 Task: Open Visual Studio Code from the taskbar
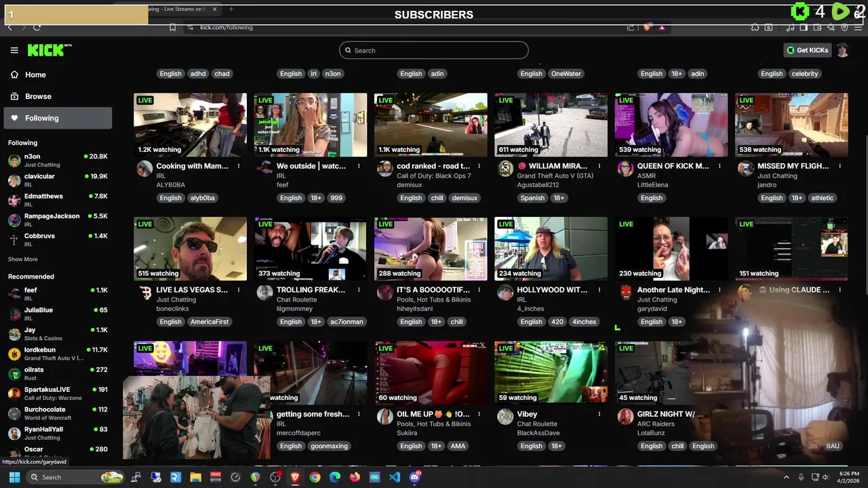(394, 477)
